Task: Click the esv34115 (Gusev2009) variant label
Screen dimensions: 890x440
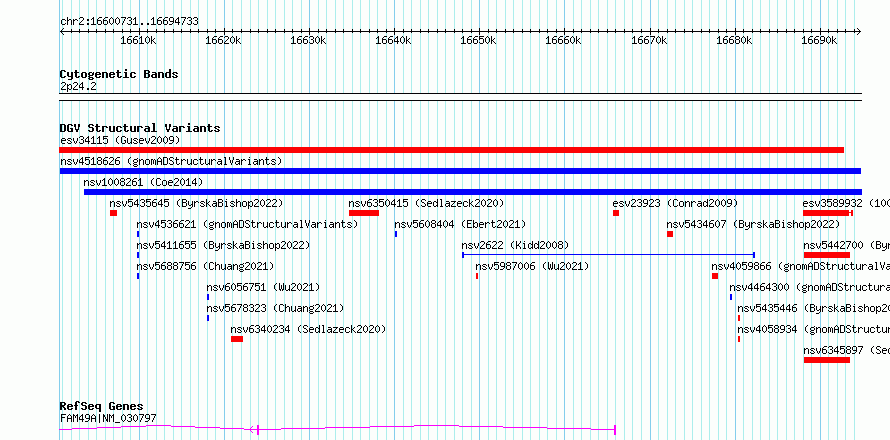Action: pos(120,140)
